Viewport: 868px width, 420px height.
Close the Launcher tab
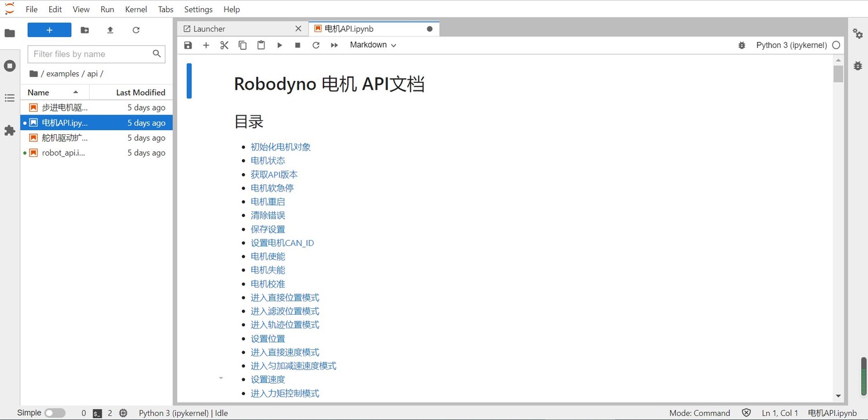pyautogui.click(x=298, y=29)
